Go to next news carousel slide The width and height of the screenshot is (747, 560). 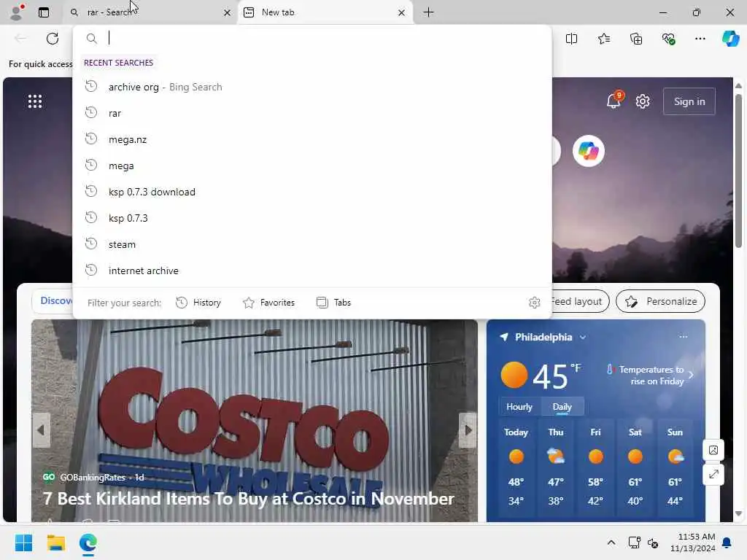coord(468,430)
